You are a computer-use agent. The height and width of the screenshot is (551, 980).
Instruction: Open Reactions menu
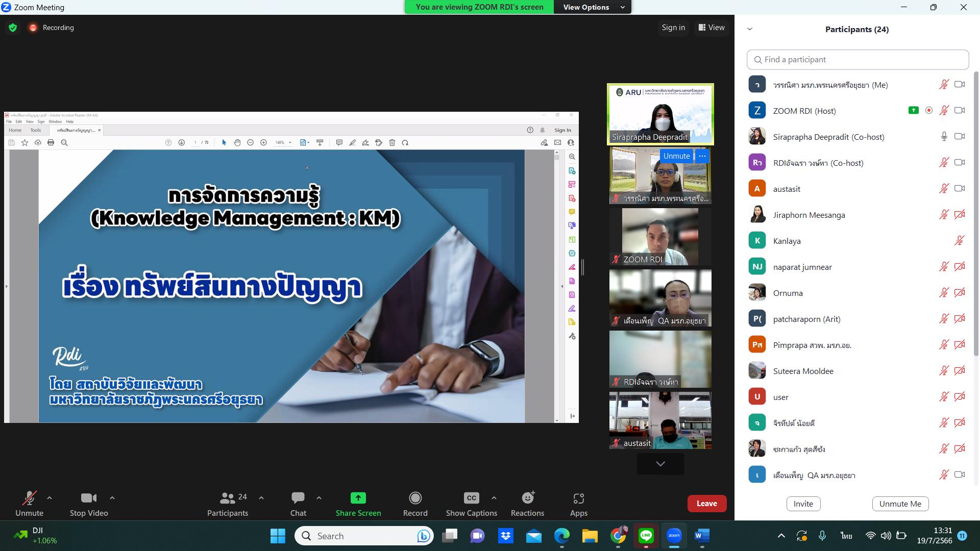point(528,503)
